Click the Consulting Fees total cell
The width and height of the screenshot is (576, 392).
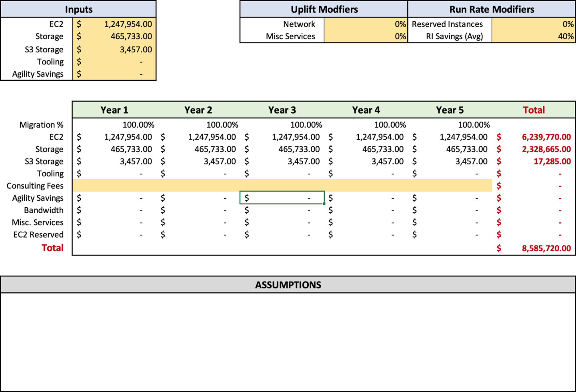point(534,186)
